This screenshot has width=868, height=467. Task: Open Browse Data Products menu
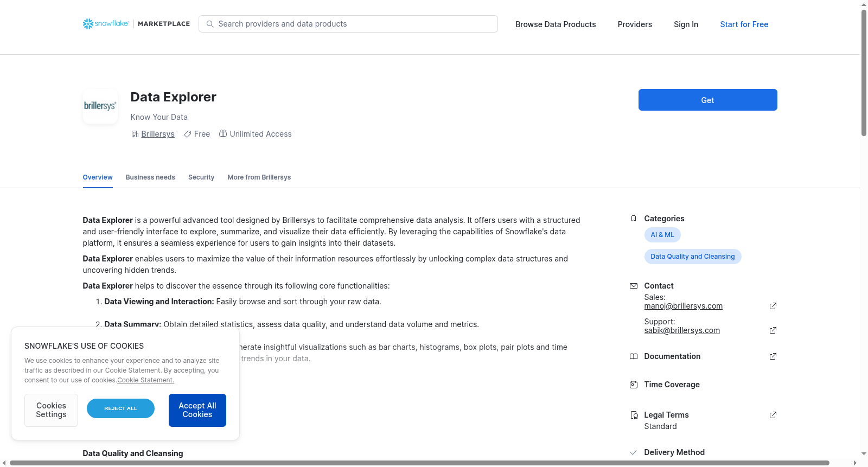coord(556,24)
